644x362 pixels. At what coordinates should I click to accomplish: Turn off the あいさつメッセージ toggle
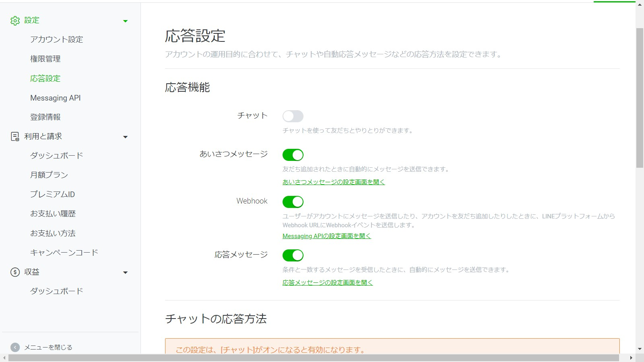click(293, 155)
